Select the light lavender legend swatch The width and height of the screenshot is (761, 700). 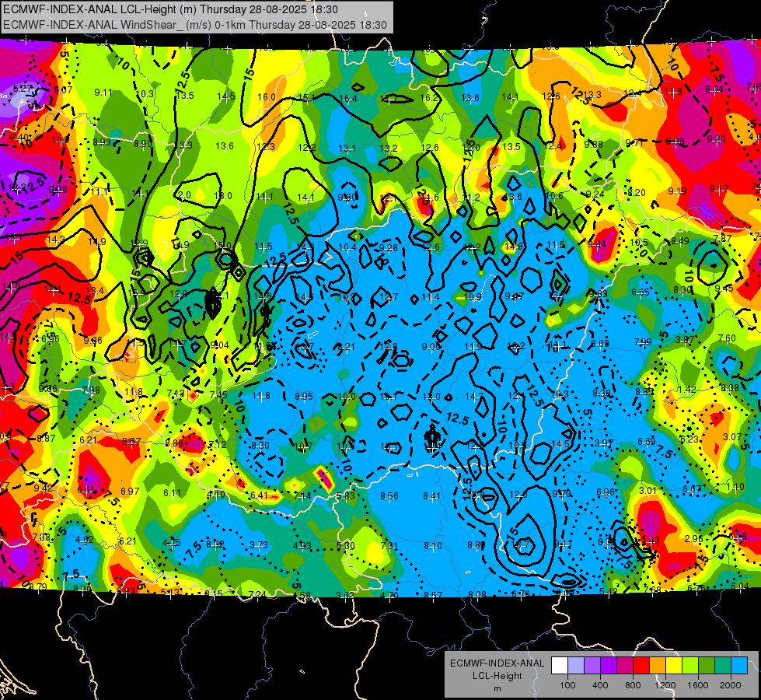pos(575,666)
